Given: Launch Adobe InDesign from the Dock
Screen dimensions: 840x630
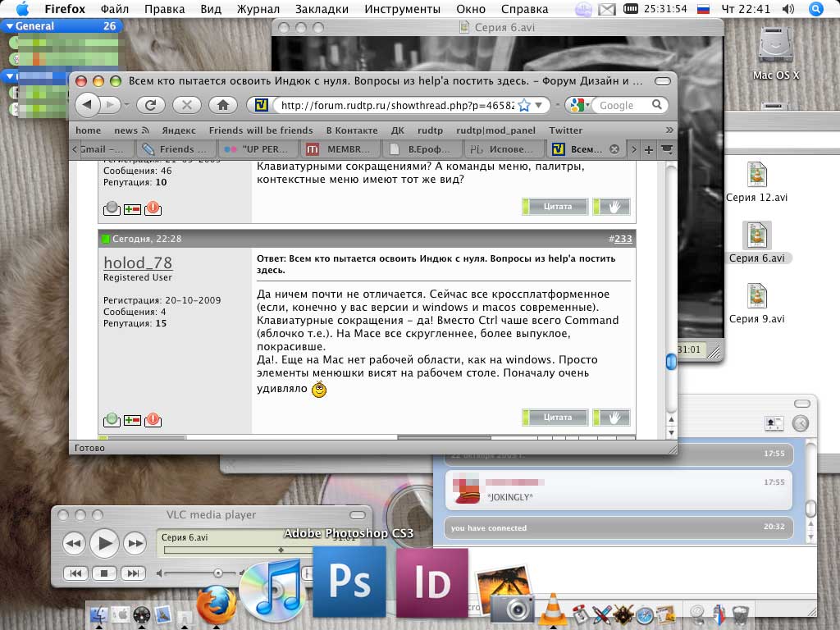Looking at the screenshot, I should click(x=431, y=583).
